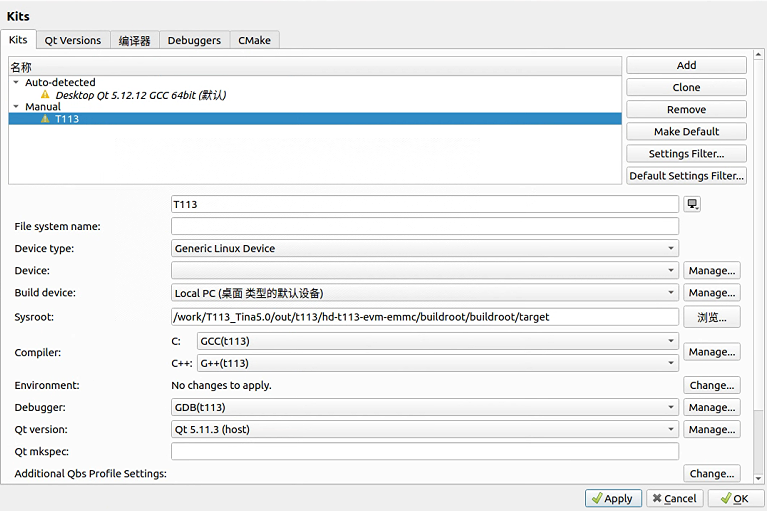Click the Sysroot path input field

coord(424,317)
